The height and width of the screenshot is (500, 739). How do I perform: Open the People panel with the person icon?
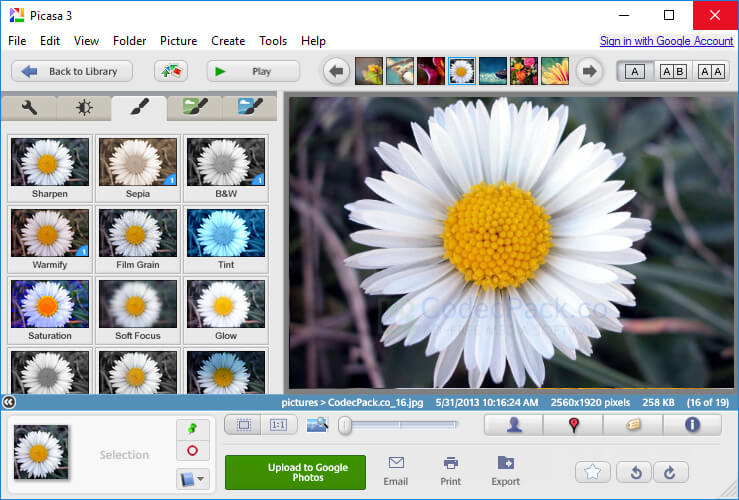(514, 425)
